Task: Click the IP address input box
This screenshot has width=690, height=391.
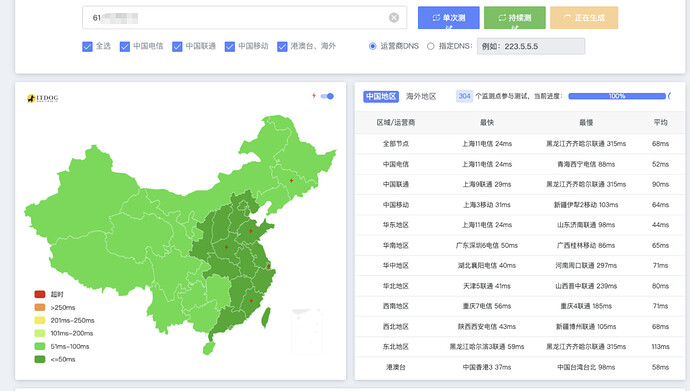Action: click(x=244, y=18)
